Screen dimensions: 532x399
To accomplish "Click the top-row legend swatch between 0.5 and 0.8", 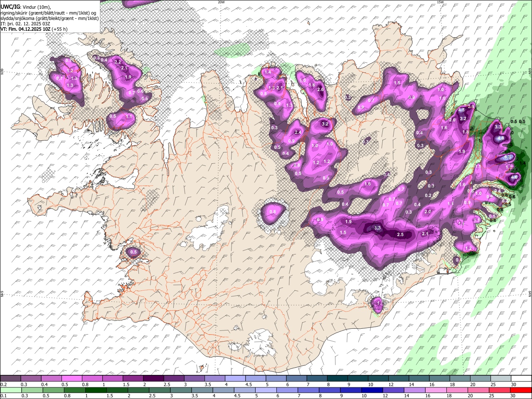I will (72, 378).
